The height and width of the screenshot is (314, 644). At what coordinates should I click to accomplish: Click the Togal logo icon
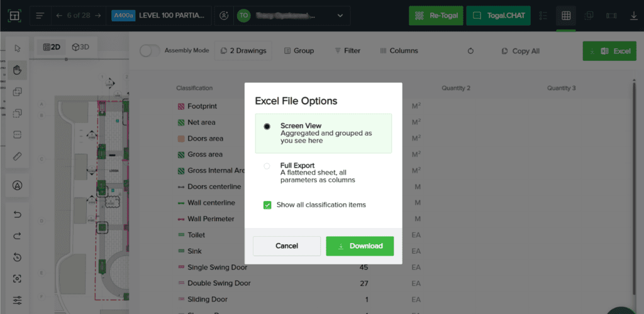[x=14, y=16]
